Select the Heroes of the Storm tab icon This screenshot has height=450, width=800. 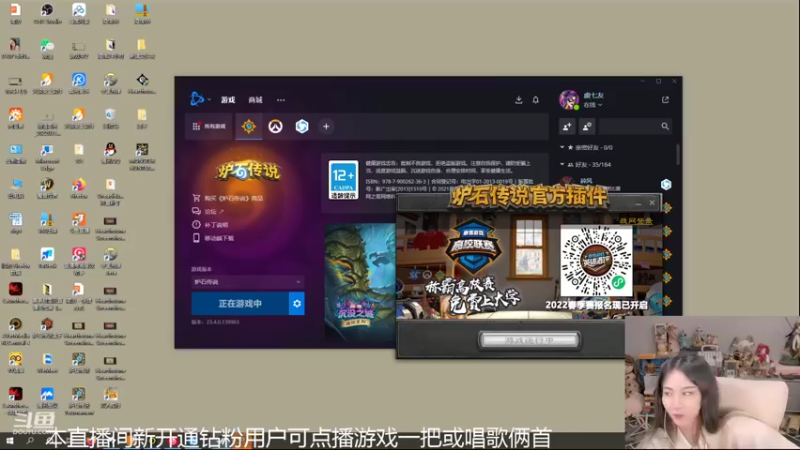click(x=302, y=126)
